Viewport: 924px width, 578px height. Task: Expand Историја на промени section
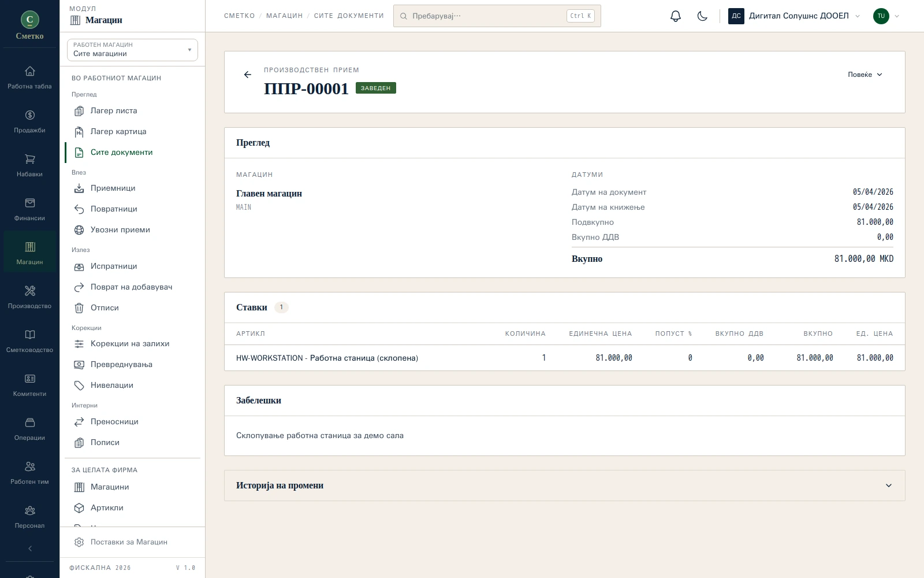point(564,486)
